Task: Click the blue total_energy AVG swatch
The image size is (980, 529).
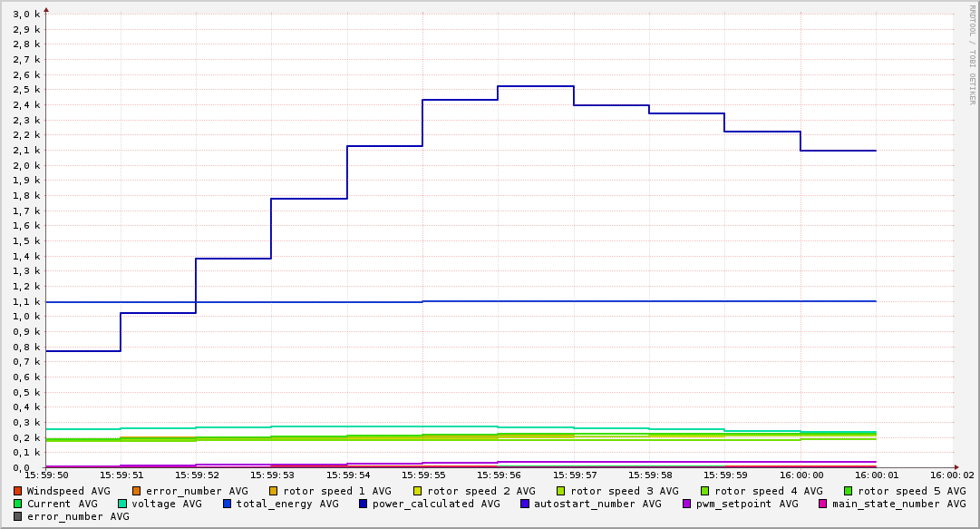Action: click(228, 504)
